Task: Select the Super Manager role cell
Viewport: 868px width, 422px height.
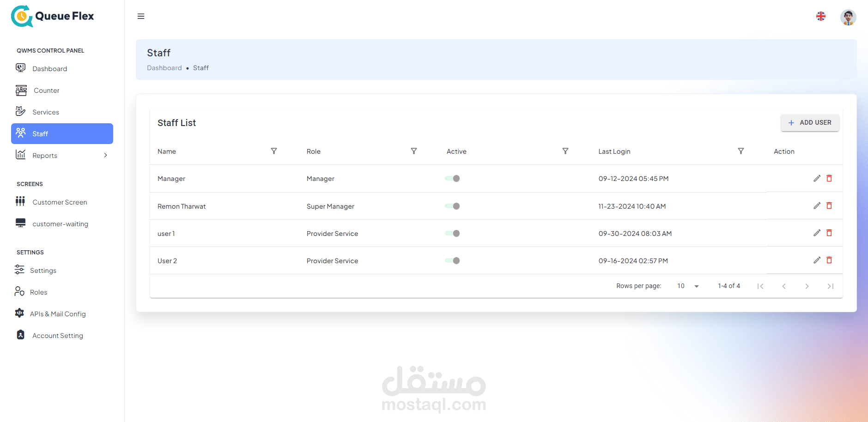Action: [x=330, y=206]
